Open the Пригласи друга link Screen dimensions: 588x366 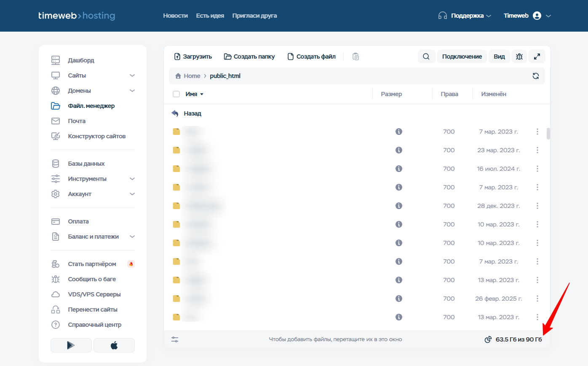click(254, 16)
